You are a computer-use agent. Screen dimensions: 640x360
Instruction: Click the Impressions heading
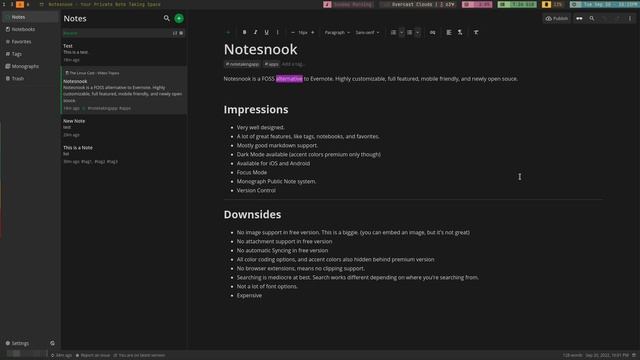pyautogui.click(x=256, y=109)
